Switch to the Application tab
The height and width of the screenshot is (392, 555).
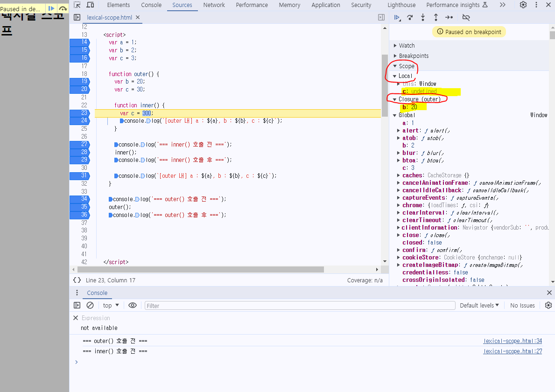coord(326,5)
